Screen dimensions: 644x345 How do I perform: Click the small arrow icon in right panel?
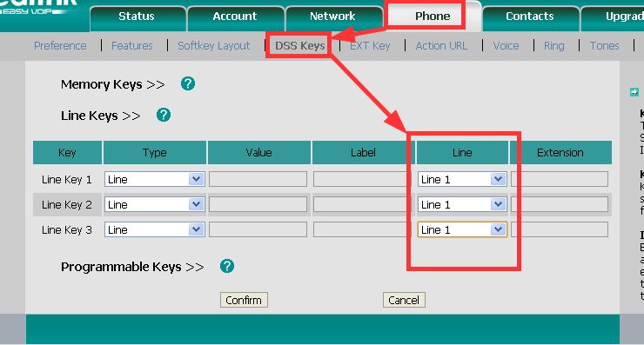[x=634, y=92]
